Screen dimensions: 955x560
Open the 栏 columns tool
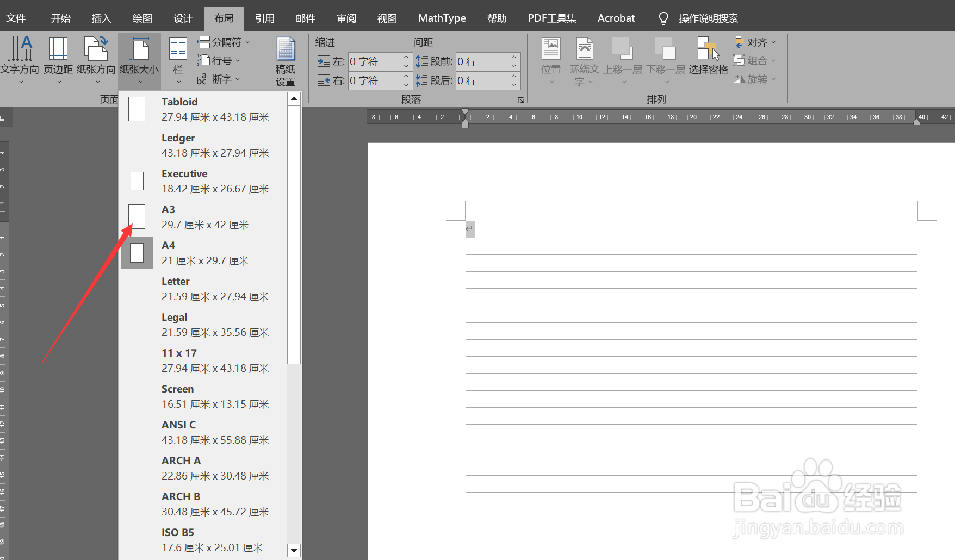pyautogui.click(x=178, y=59)
